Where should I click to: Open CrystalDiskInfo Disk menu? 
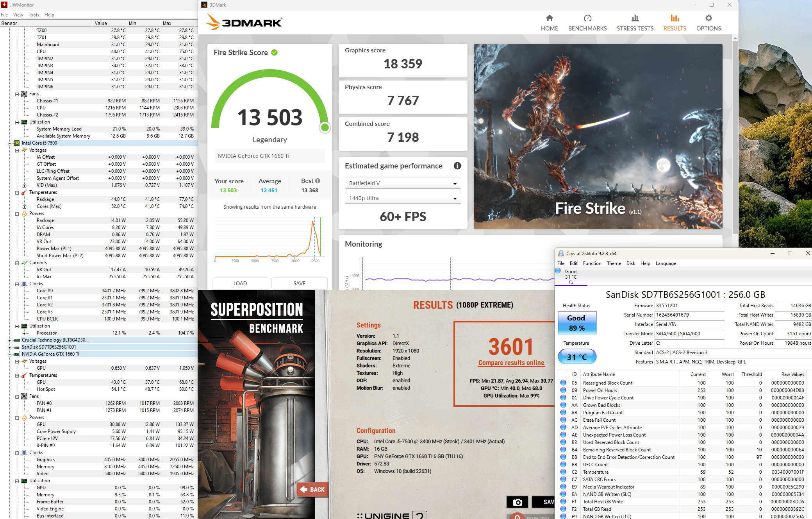point(630,263)
